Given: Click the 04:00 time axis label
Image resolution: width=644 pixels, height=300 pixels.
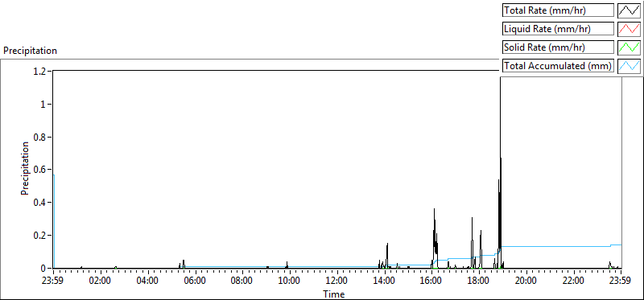Looking at the screenshot, I should [x=147, y=282].
